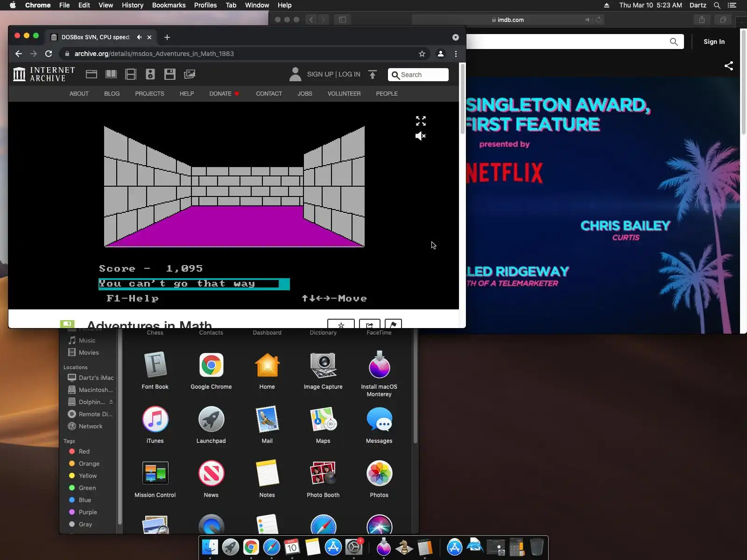Open Mission Control in the Finder window
The height and width of the screenshot is (560, 747).
[x=155, y=479]
